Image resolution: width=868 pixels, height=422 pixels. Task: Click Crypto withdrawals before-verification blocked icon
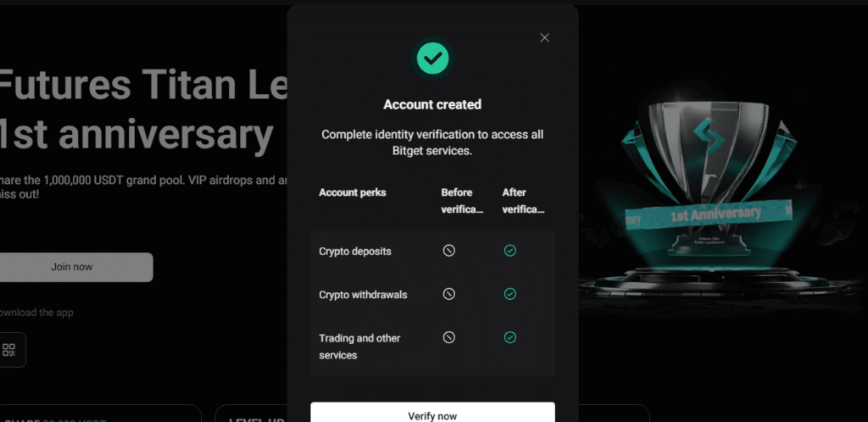click(x=449, y=294)
